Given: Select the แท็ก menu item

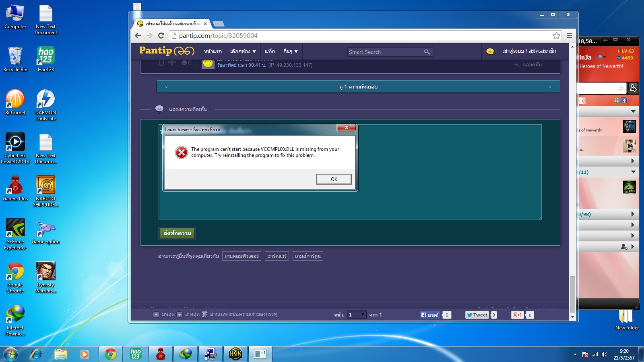Looking at the screenshot, I should pos(270,51).
